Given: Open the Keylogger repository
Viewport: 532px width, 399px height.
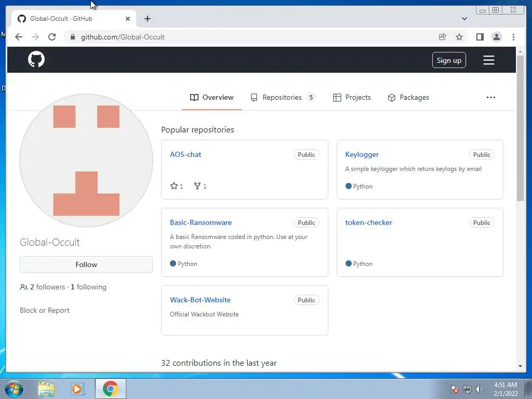Looking at the screenshot, I should [x=362, y=154].
